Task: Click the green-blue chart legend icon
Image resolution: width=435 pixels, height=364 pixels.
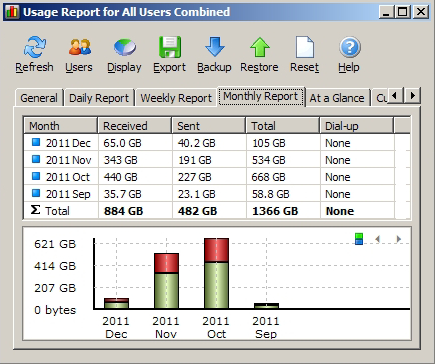Action: [x=359, y=239]
